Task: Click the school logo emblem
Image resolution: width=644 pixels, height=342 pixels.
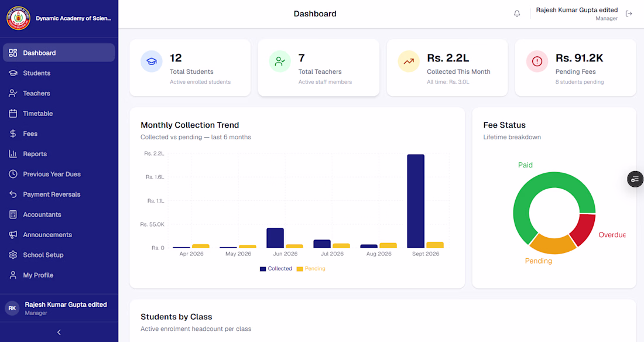Action: pos(18,18)
